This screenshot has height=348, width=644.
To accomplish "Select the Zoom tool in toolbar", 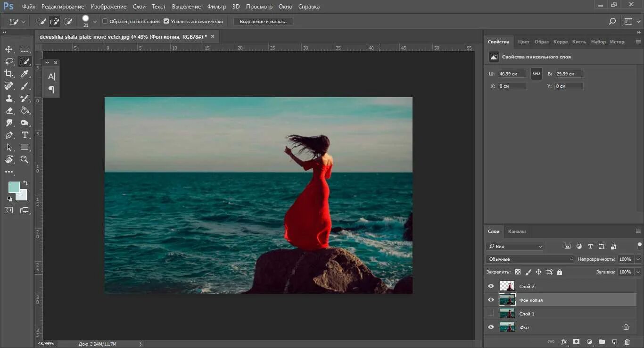I will tap(25, 160).
